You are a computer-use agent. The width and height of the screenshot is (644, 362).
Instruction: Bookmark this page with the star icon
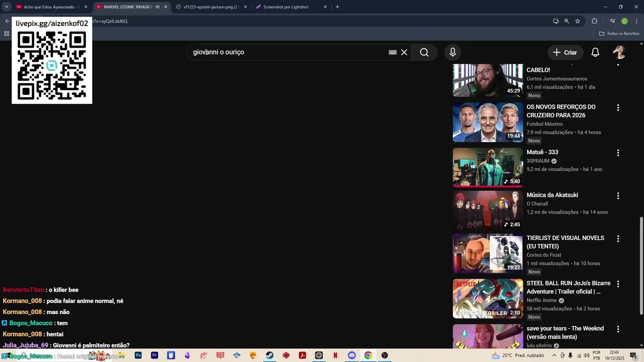tap(578, 21)
